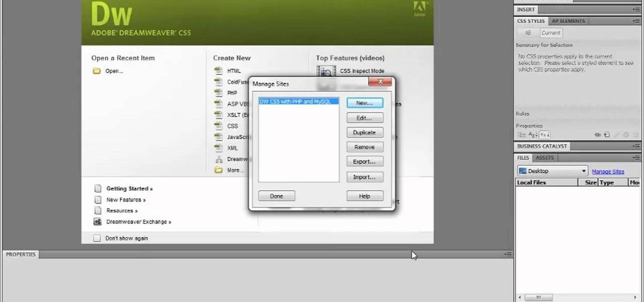Click Show Only Set Properties icon
The height and width of the screenshot is (302, 644).
[x=544, y=135]
